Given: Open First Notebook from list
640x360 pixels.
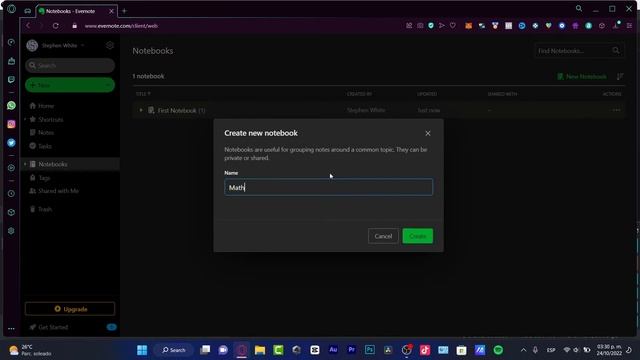Looking at the screenshot, I should pos(177,111).
